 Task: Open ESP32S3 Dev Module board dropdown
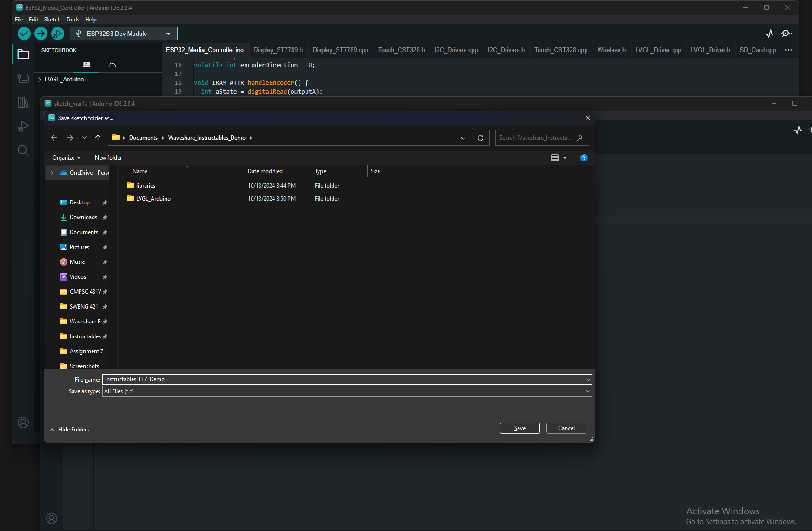124,34
